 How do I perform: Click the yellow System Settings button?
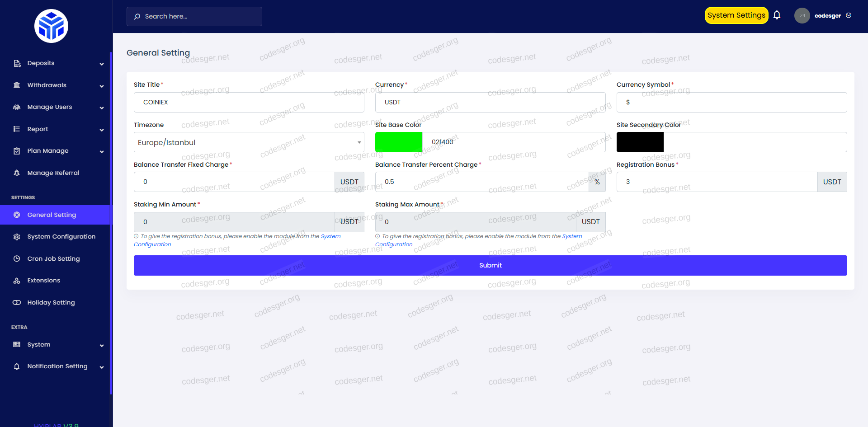736,15
